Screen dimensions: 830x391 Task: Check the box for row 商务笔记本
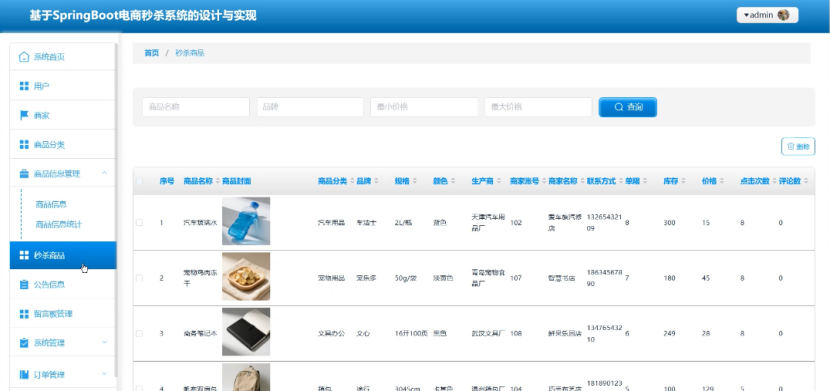click(x=139, y=333)
